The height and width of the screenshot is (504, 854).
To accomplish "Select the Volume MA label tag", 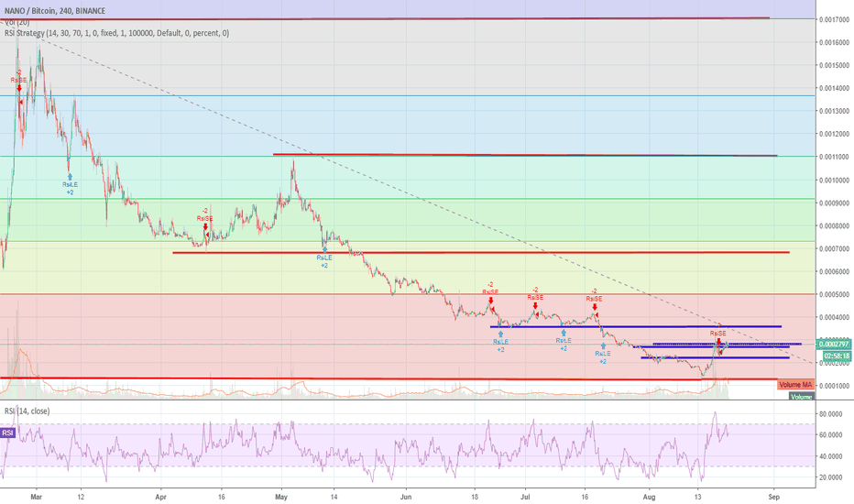I will tap(795, 385).
